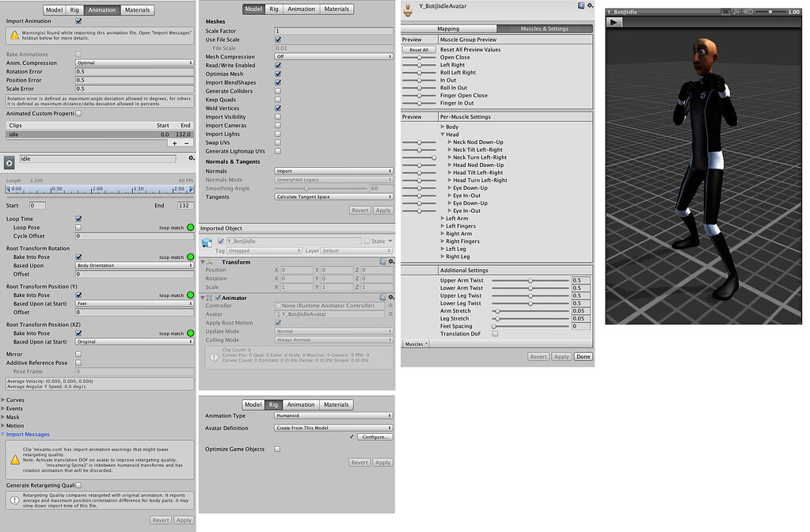Click the avatar pivot icon beside the IK toggle
The width and height of the screenshot is (810, 532).
[x=738, y=12]
